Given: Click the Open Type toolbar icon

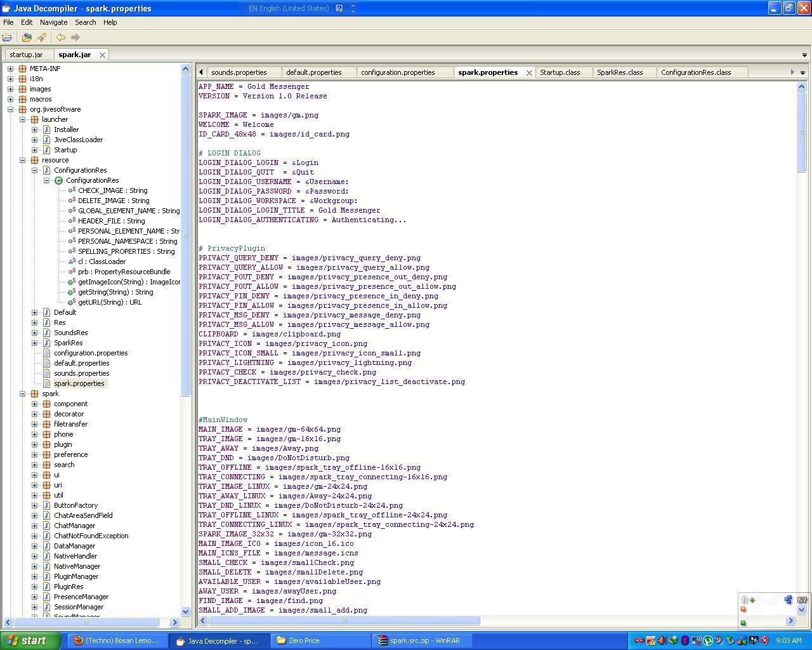Looking at the screenshot, I should click(x=27, y=37).
